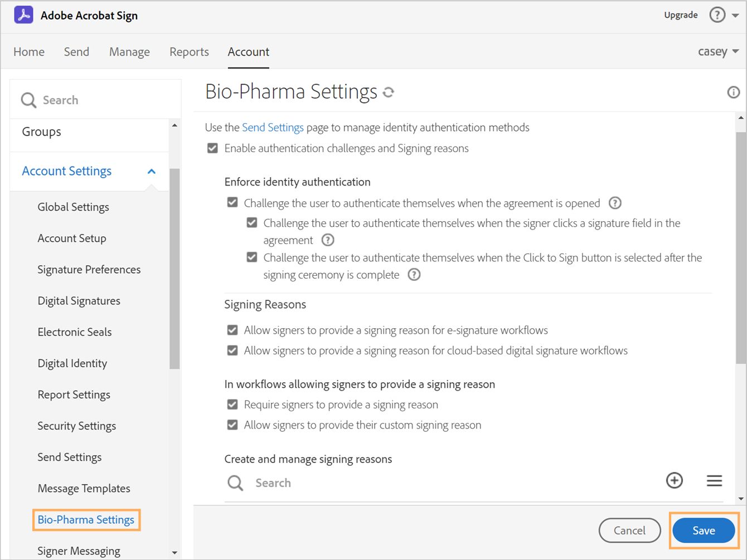Open help tooltip for agreement opened challenge
The image size is (747, 560).
(x=615, y=203)
